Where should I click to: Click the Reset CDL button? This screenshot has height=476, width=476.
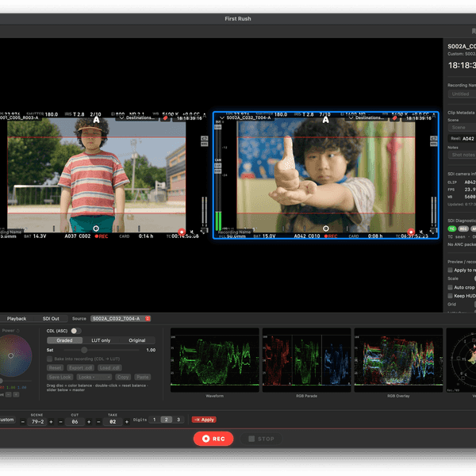click(55, 368)
